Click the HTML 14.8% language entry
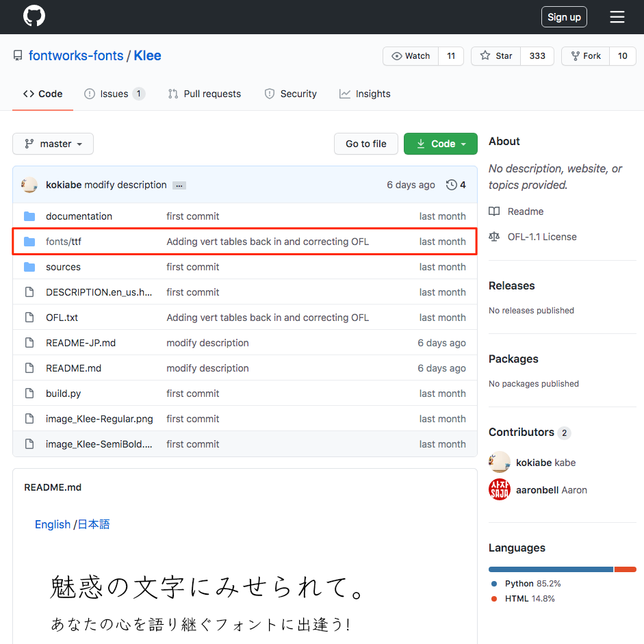Screen dimensions: 644x644 [523, 599]
